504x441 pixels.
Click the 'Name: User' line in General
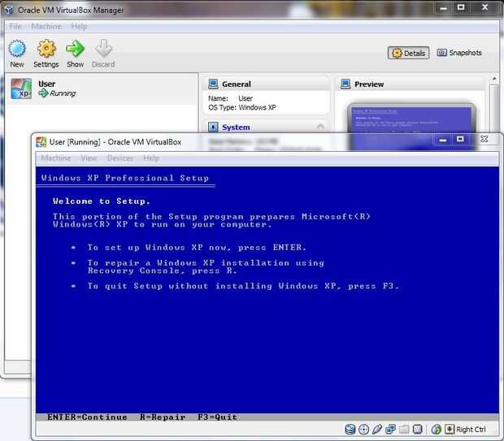coord(230,98)
